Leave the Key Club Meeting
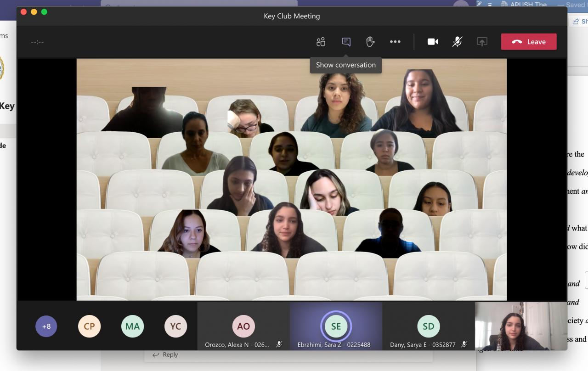 point(529,42)
